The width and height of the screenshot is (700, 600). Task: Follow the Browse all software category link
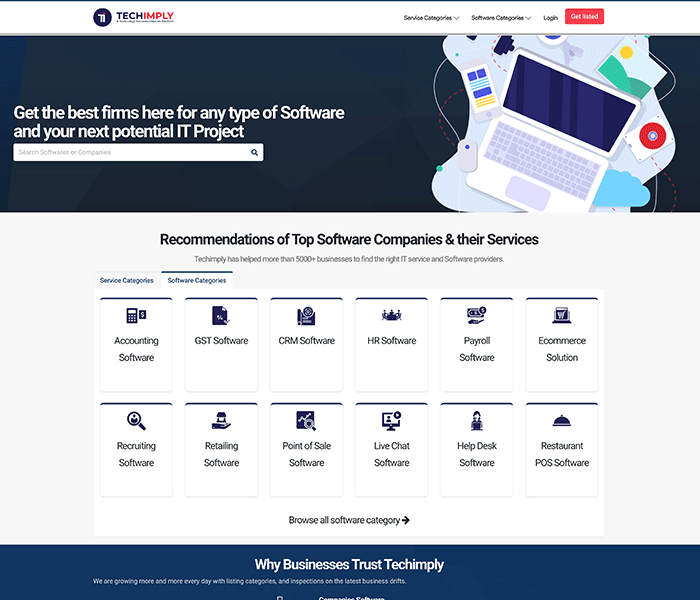pos(349,520)
